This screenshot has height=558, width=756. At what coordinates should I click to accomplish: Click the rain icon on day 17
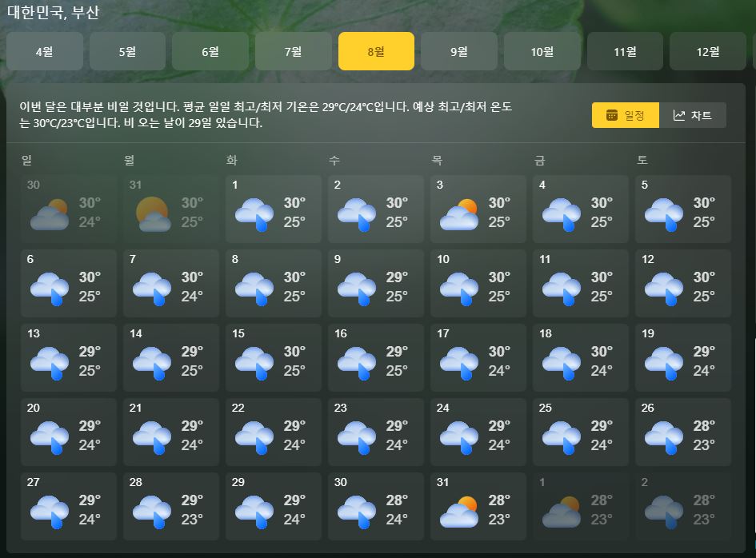(x=459, y=363)
